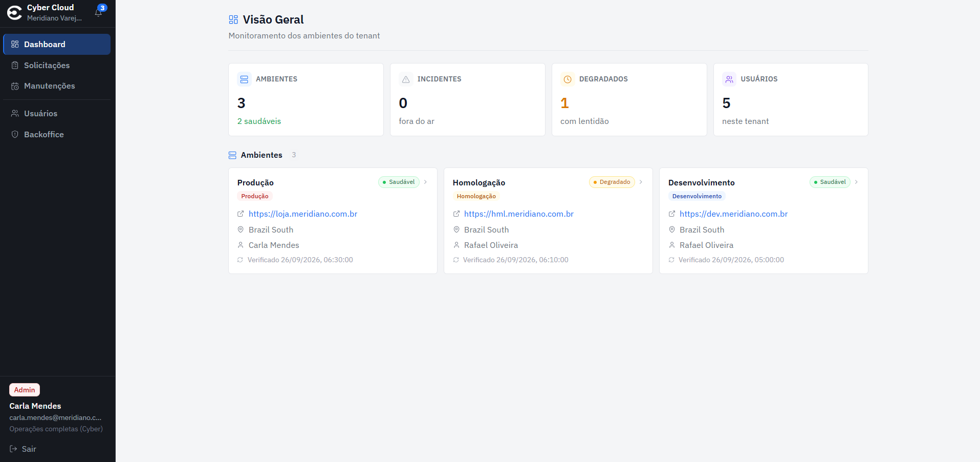Click the blue Desenvolvimento tag label
The width and height of the screenshot is (980, 462).
click(697, 196)
